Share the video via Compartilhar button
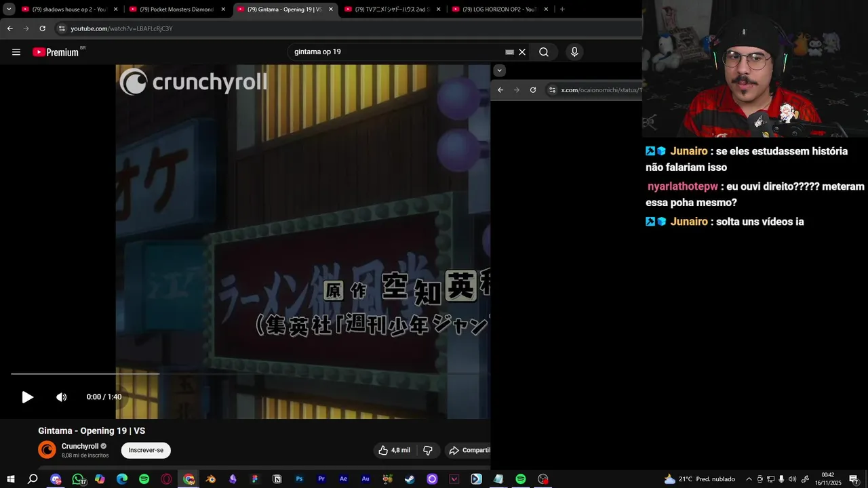This screenshot has height=488, width=868. (469, 450)
